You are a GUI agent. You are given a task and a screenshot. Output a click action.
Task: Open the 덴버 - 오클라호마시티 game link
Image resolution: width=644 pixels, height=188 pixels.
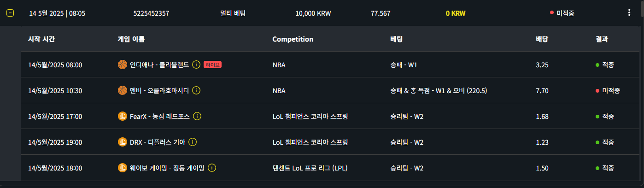pos(160,91)
